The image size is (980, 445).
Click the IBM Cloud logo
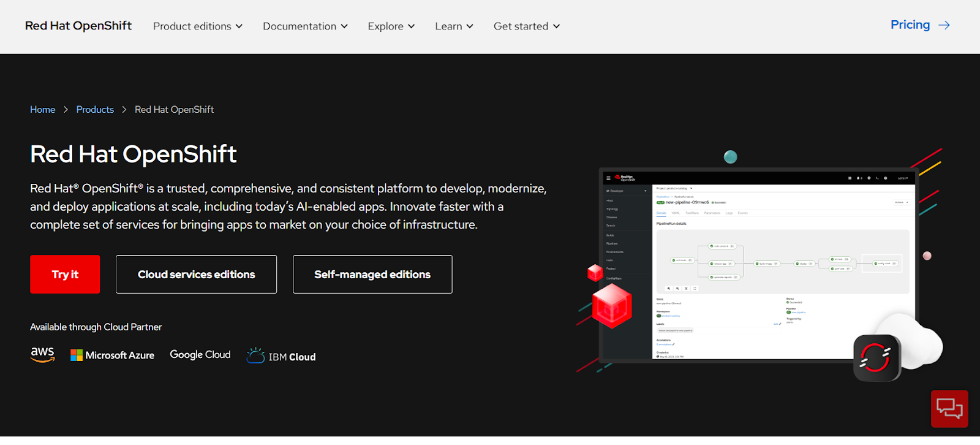point(281,356)
